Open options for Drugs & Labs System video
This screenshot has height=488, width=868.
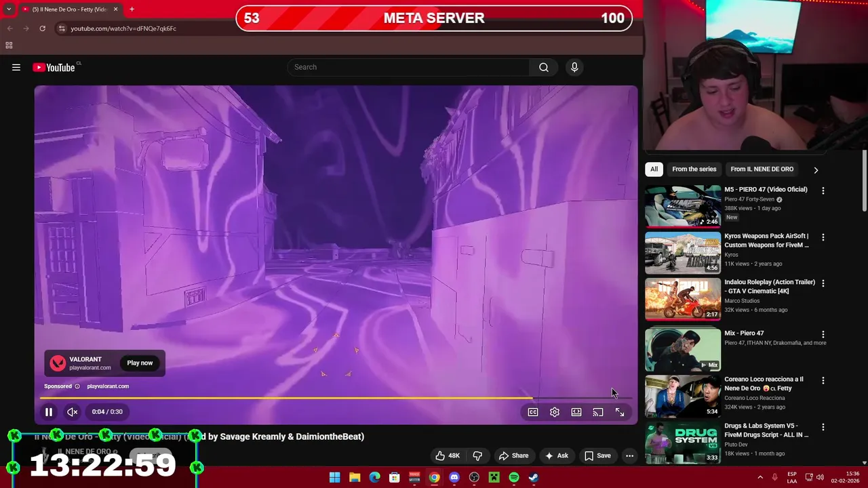pyautogui.click(x=823, y=428)
